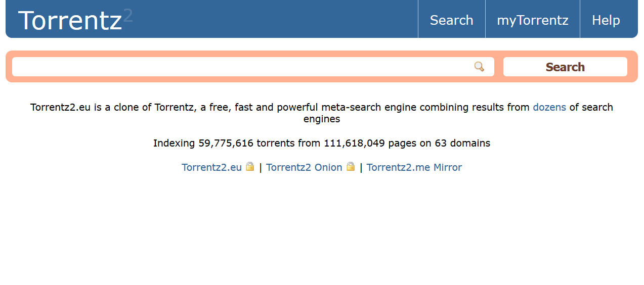
Task: Visit the Torrentz2.eu link
Action: (x=212, y=167)
